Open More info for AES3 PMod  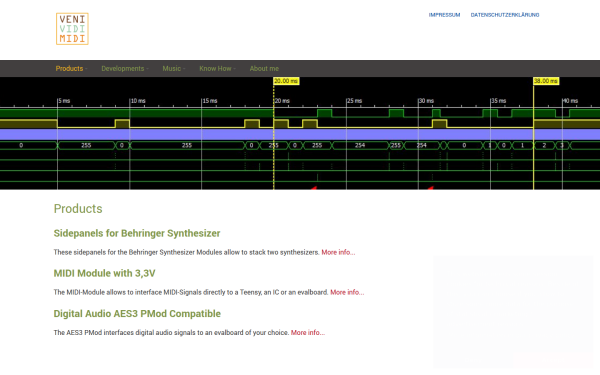click(x=308, y=333)
